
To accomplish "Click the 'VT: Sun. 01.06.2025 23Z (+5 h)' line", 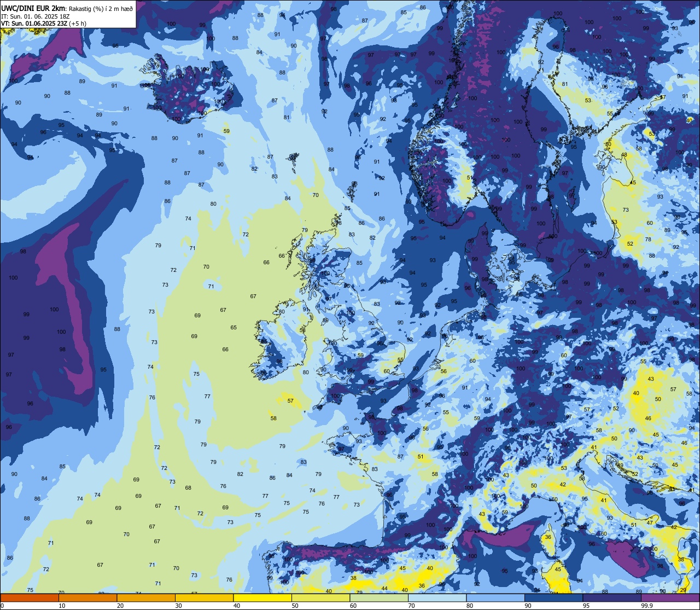I will point(44,23).
